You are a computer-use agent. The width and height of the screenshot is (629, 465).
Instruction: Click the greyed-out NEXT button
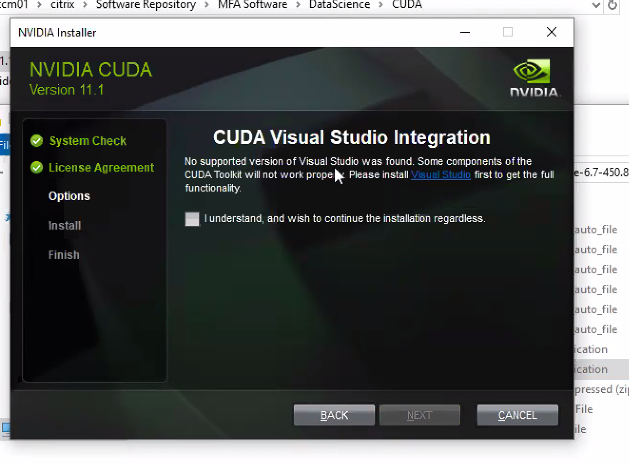coord(419,415)
